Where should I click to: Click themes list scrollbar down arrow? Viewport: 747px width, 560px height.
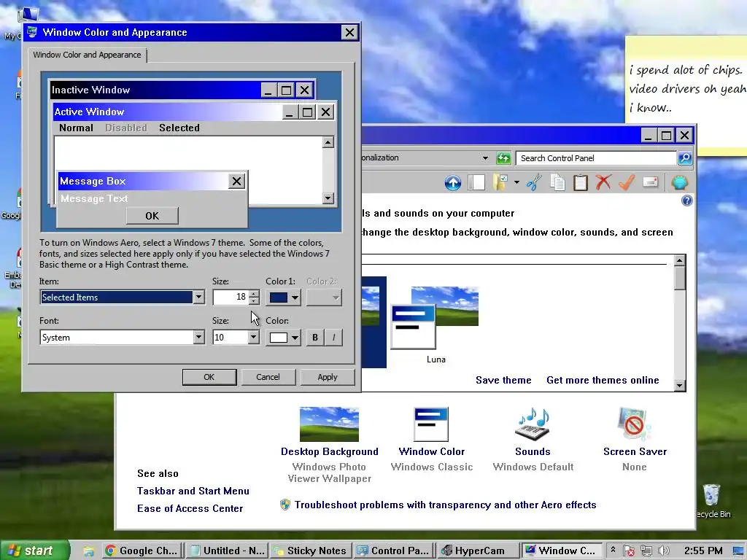[x=680, y=385]
